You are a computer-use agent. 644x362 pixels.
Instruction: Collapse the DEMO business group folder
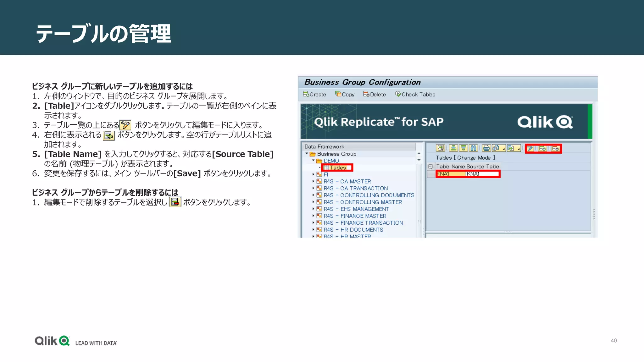[313, 161]
